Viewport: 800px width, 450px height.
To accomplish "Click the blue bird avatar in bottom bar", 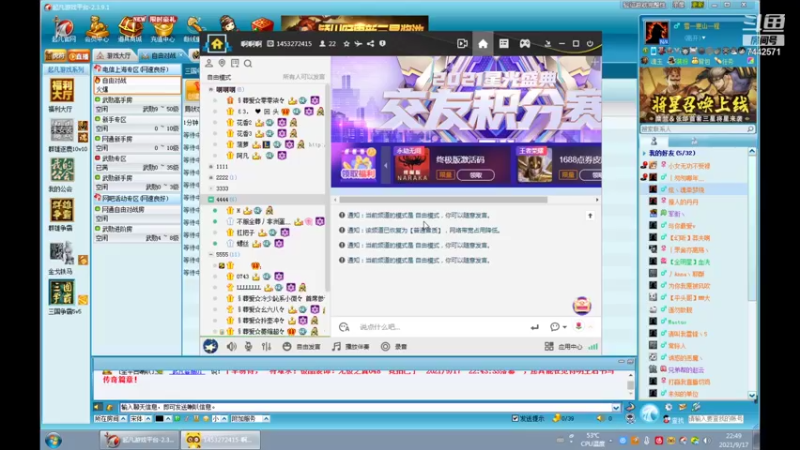I will pyautogui.click(x=210, y=346).
